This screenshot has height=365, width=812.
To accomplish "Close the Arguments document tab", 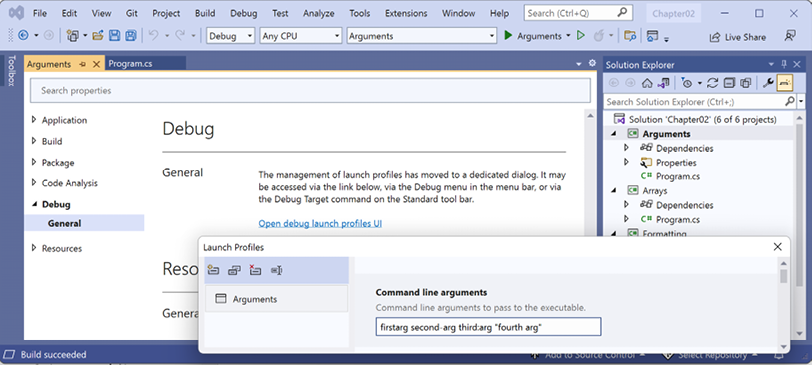I will [x=96, y=64].
